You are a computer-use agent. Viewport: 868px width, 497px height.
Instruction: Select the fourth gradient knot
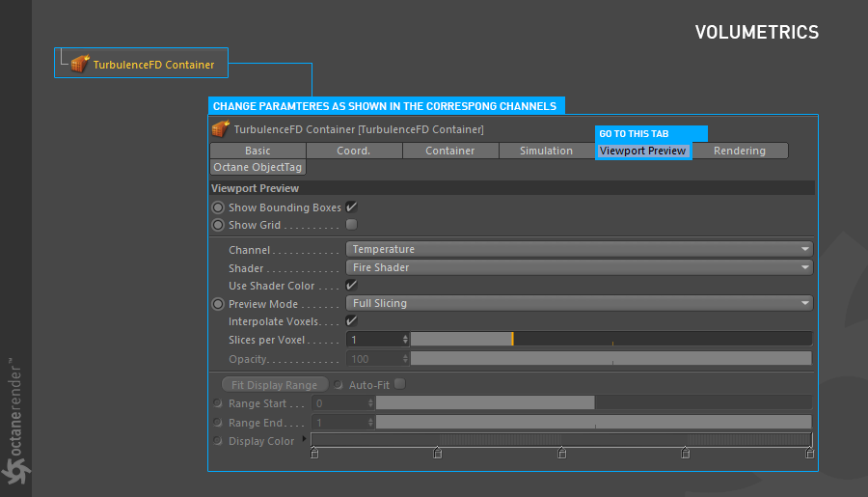pyautogui.click(x=686, y=453)
